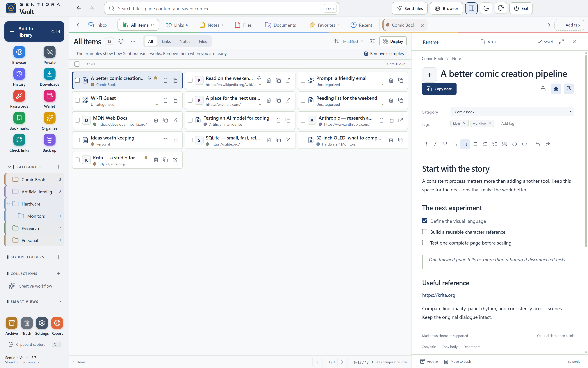Toggle Clipboard capture Off switch

(56, 344)
